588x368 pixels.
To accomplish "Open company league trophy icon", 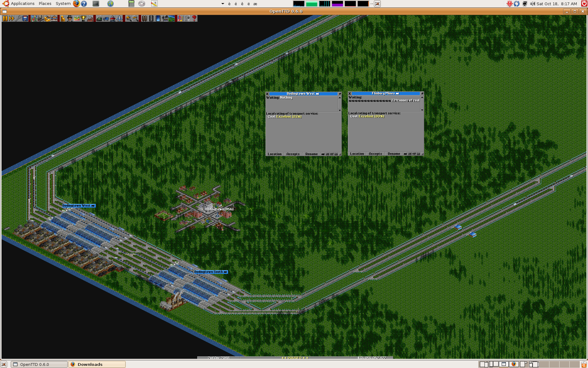I will click(83, 18).
